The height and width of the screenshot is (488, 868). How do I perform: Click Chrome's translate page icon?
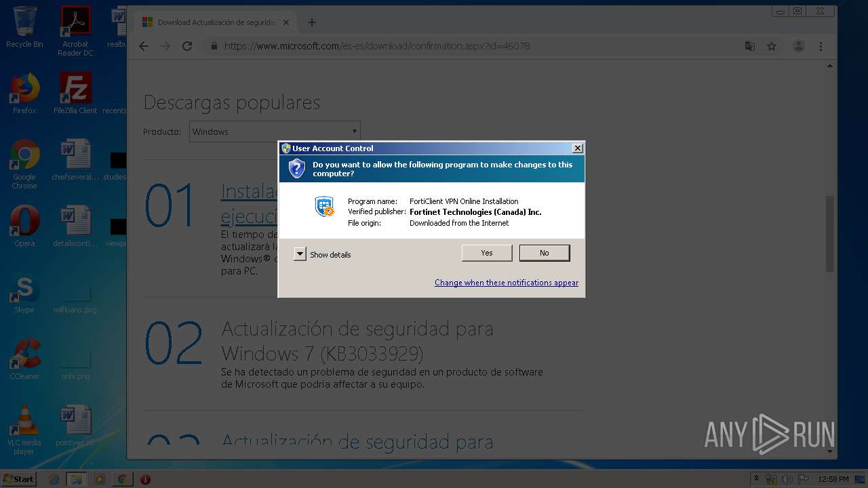749,46
